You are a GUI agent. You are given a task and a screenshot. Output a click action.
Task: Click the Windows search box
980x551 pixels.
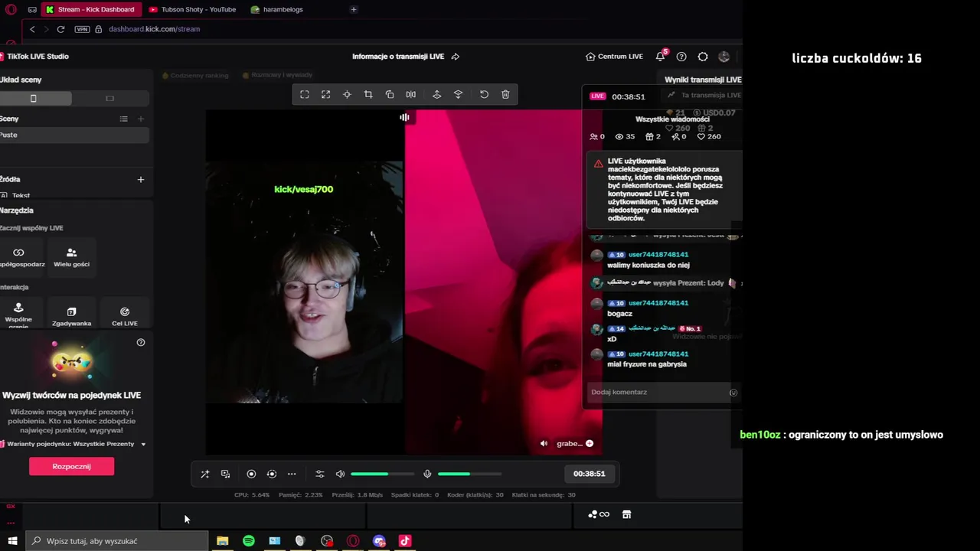click(x=117, y=541)
